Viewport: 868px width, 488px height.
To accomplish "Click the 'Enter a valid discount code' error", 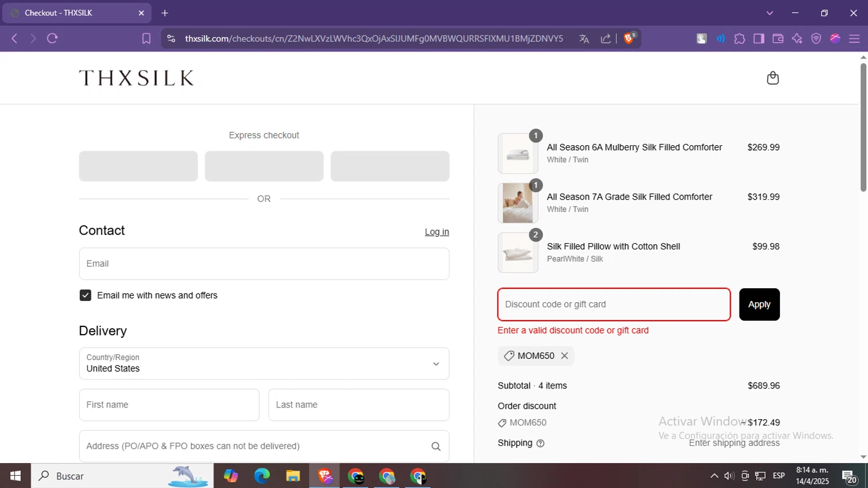I will tap(573, 331).
